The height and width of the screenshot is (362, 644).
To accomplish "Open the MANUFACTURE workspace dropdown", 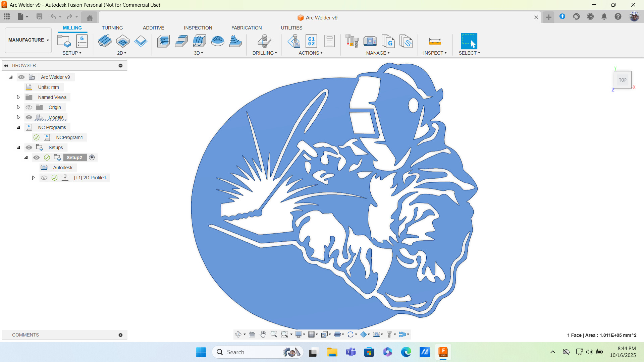I will tap(29, 40).
